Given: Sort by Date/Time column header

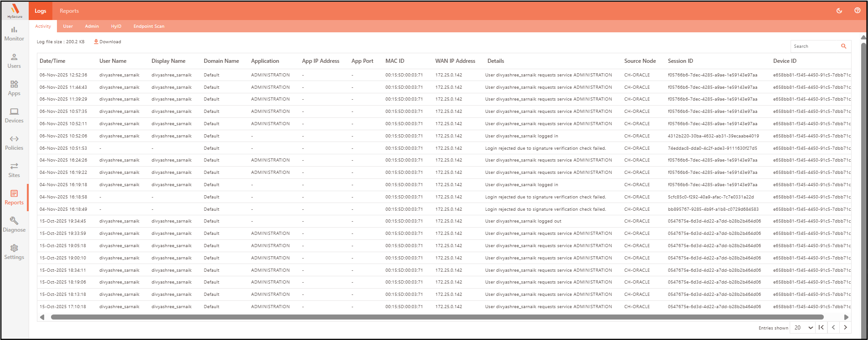Looking at the screenshot, I should point(52,61).
